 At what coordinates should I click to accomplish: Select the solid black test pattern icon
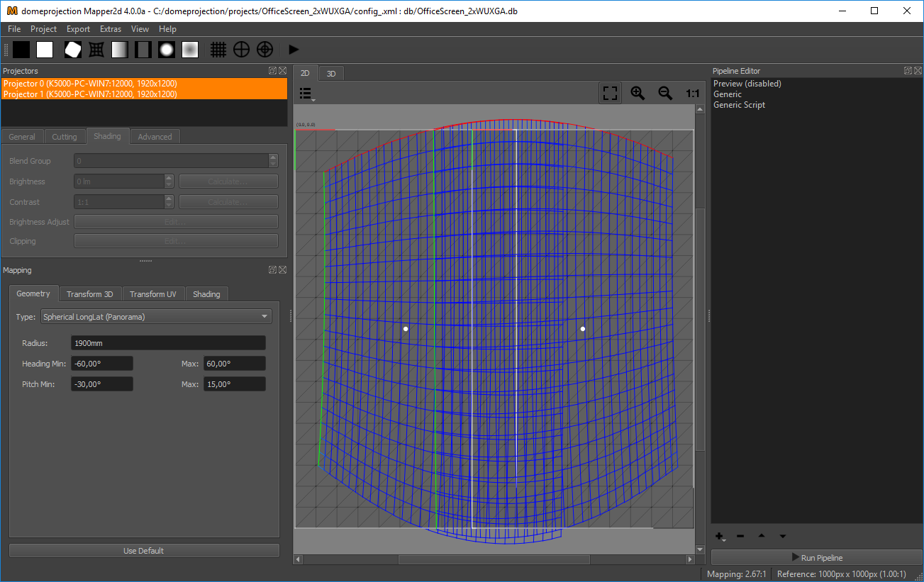pos(21,50)
